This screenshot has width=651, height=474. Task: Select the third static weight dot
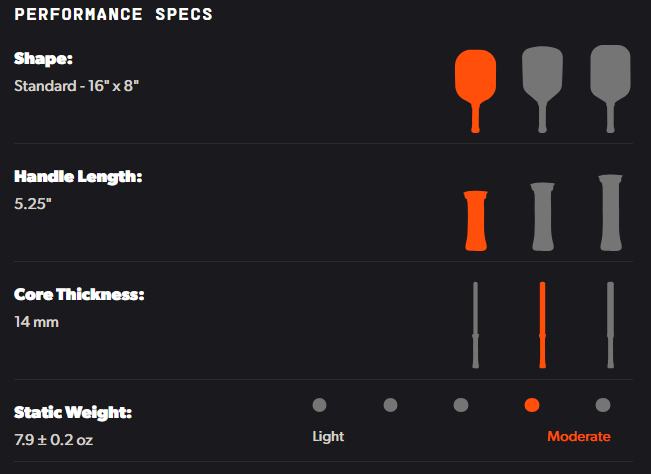click(461, 405)
